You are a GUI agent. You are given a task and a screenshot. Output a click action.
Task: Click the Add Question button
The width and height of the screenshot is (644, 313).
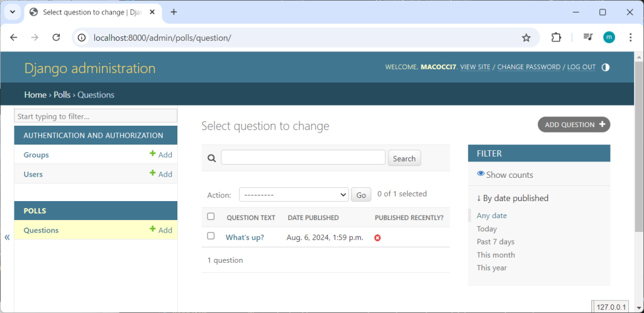pos(574,124)
